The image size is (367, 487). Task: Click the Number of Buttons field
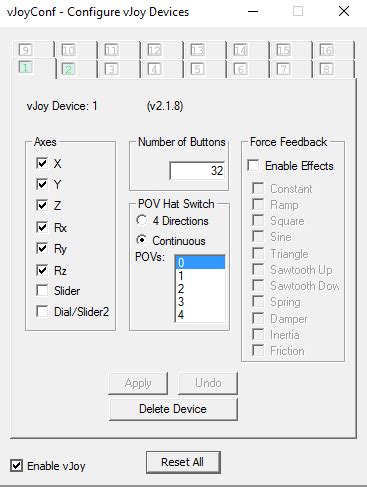pos(197,171)
